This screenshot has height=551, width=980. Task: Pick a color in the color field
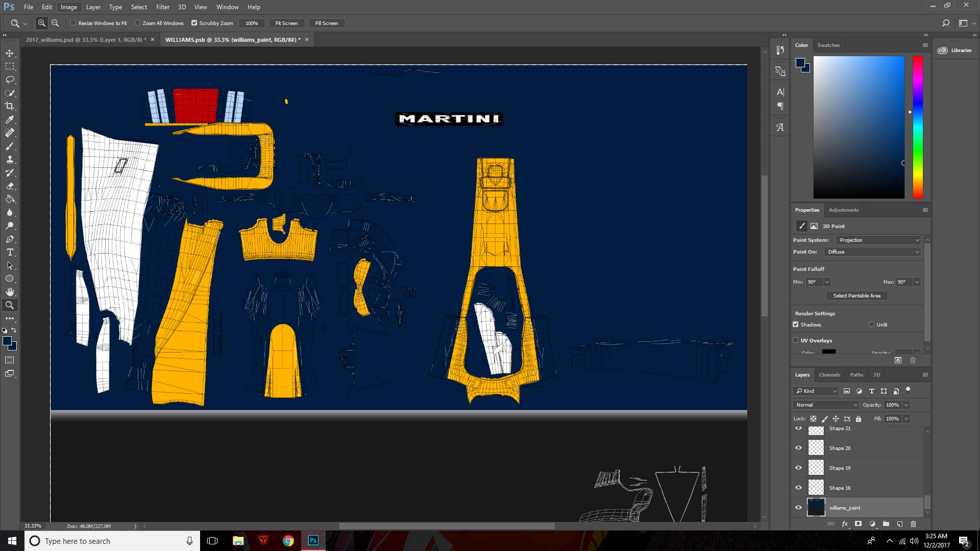pos(859,127)
